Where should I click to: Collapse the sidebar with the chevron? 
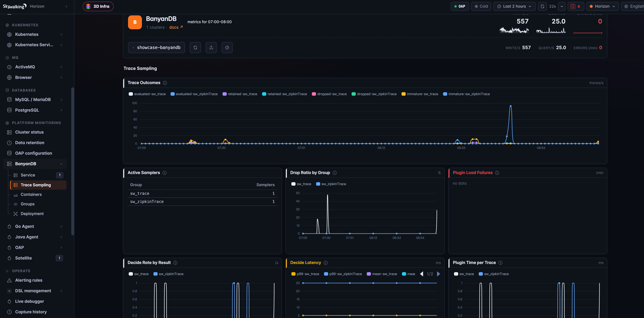tap(66, 6)
